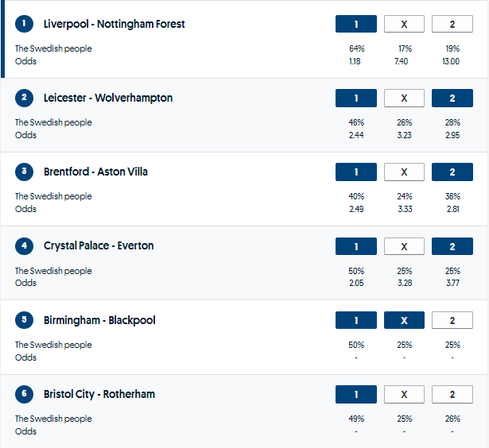Screen dimensions: 489x448
Task: Toggle 2 for Crystal Palace - Everton
Action: [x=452, y=246]
